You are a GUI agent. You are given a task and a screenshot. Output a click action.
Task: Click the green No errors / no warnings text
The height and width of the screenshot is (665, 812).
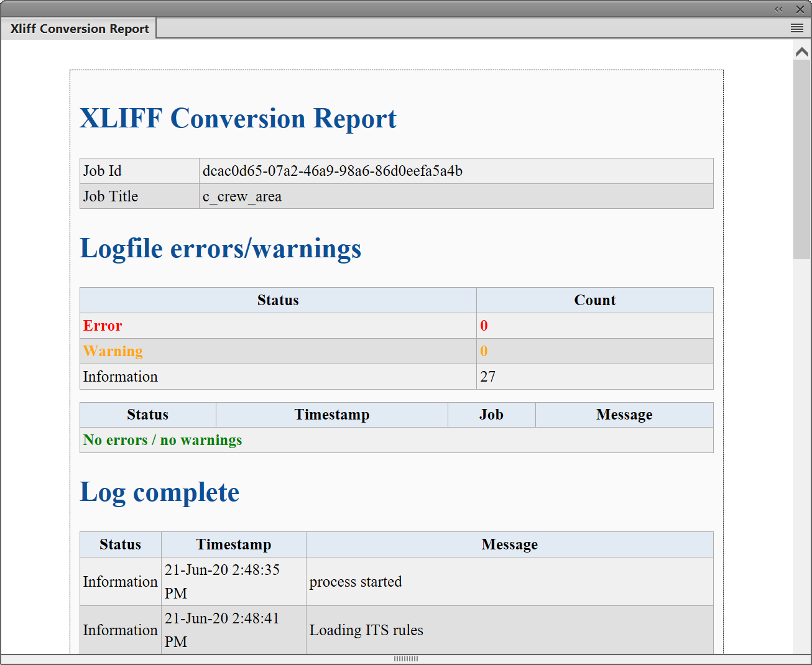click(162, 440)
